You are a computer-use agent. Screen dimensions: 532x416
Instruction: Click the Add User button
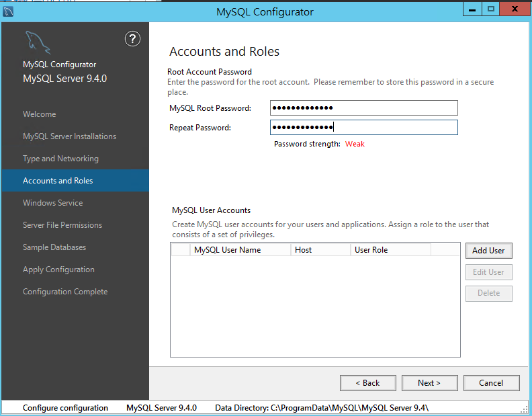click(488, 251)
